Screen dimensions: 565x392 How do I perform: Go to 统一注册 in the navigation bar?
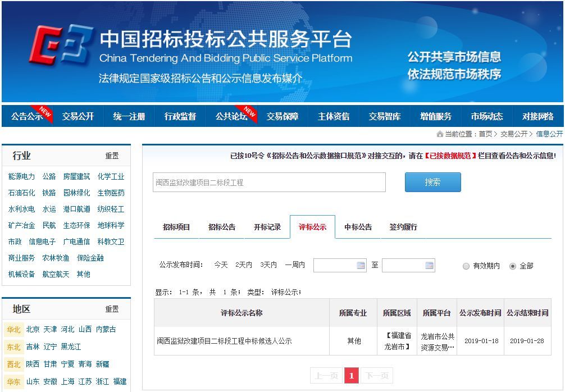[129, 116]
